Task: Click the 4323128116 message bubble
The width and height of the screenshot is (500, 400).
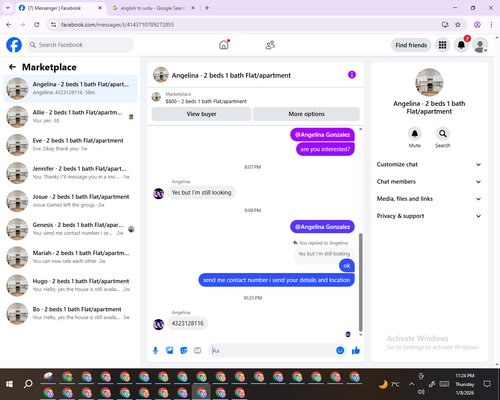Action: click(187, 323)
